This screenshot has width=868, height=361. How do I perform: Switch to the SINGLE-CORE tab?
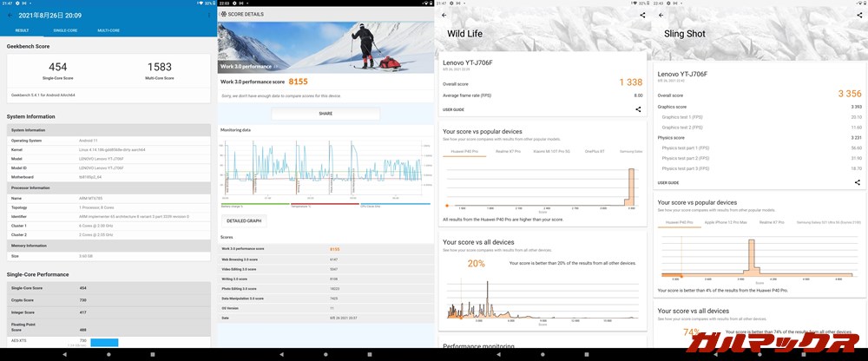[x=65, y=30]
